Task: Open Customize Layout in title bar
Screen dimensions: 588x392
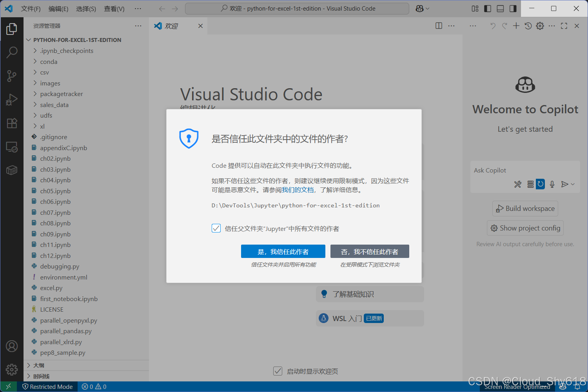Action: coord(475,8)
